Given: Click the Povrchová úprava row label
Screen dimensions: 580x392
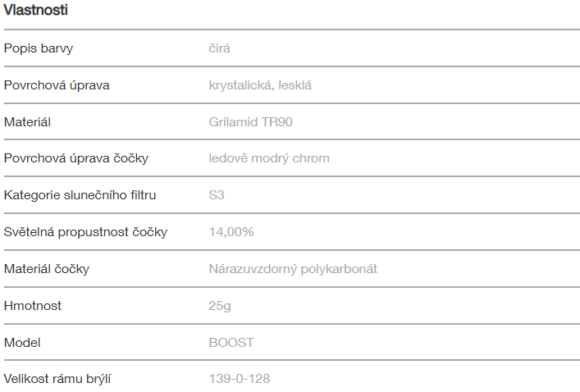Looking at the screenshot, I should coord(57,85).
